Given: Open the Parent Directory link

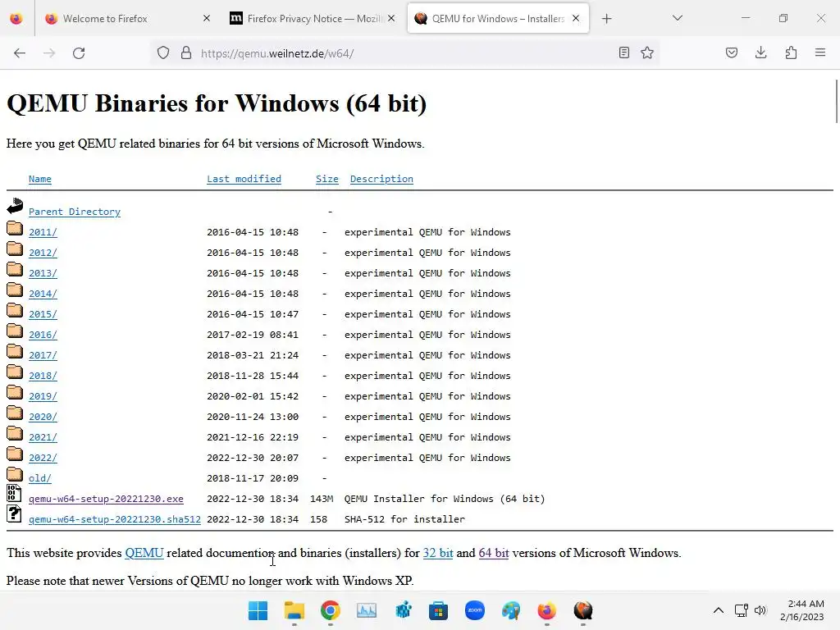Looking at the screenshot, I should point(75,212).
